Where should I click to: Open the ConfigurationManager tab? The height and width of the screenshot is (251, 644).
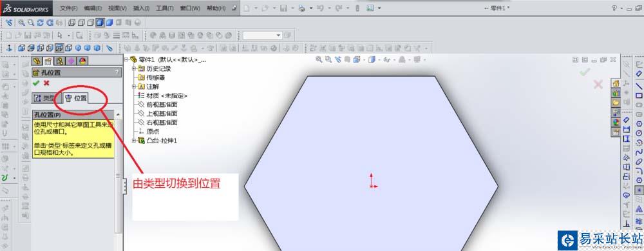60,61
